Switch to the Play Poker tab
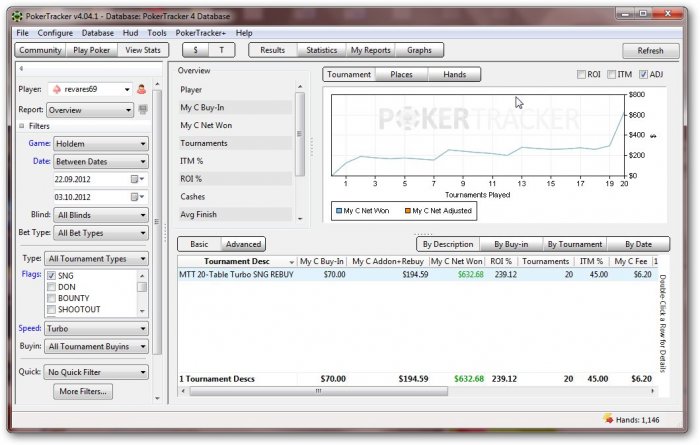The height and width of the screenshot is (445, 700). 92,50
